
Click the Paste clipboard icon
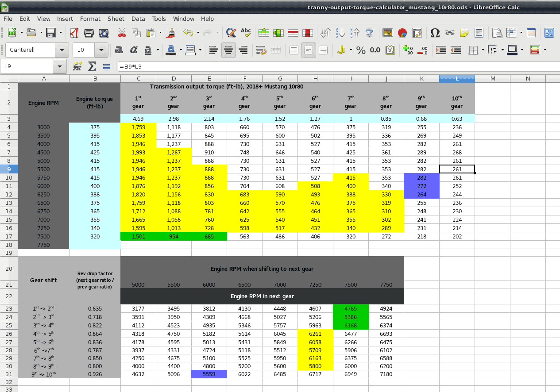tap(151, 33)
